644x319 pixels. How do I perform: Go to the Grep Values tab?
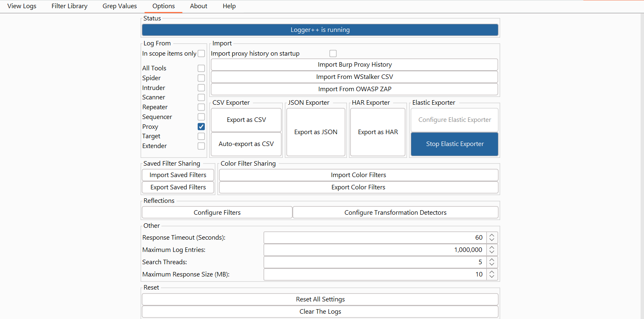120,6
